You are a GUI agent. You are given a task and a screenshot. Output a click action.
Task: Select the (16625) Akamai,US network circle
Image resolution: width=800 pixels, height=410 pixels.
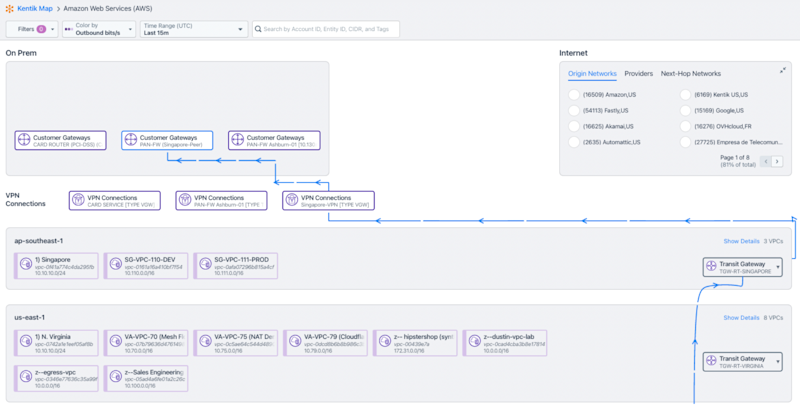(574, 126)
